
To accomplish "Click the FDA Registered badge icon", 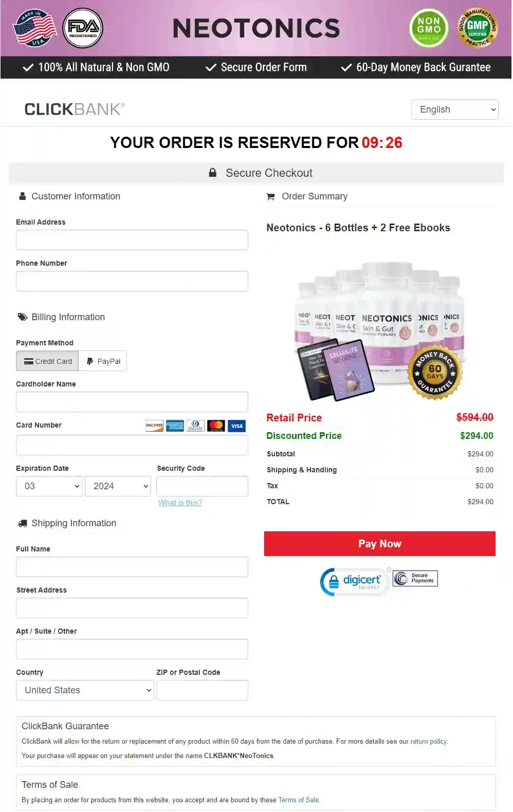I will (83, 28).
